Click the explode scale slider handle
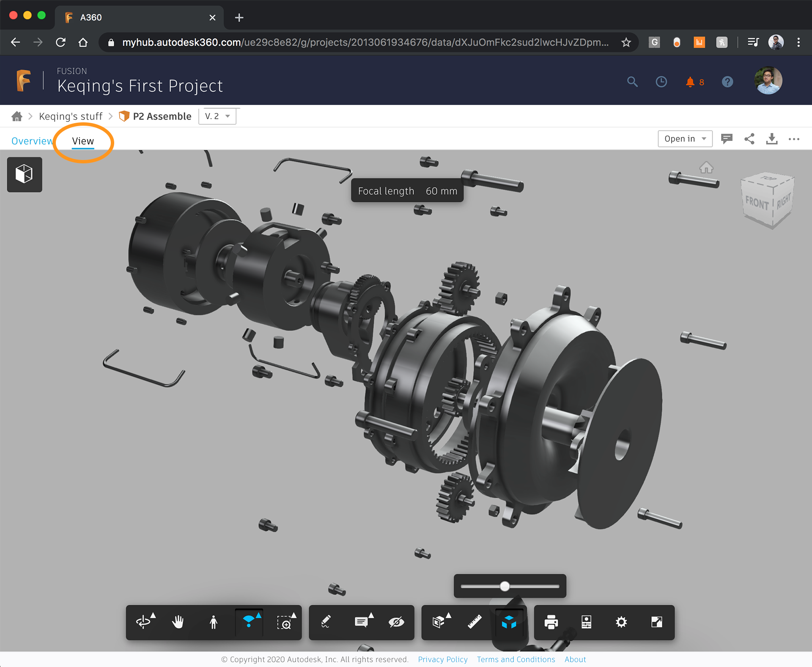Viewport: 812px width, 667px height. (x=505, y=586)
